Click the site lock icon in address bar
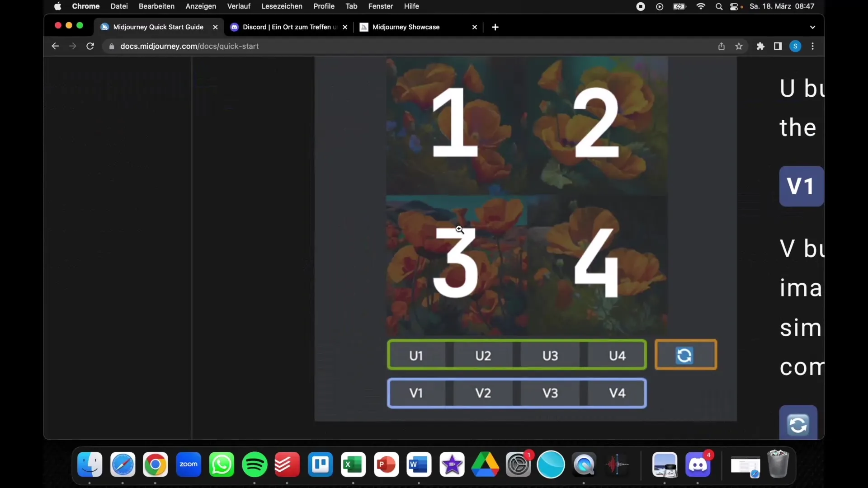 point(112,47)
